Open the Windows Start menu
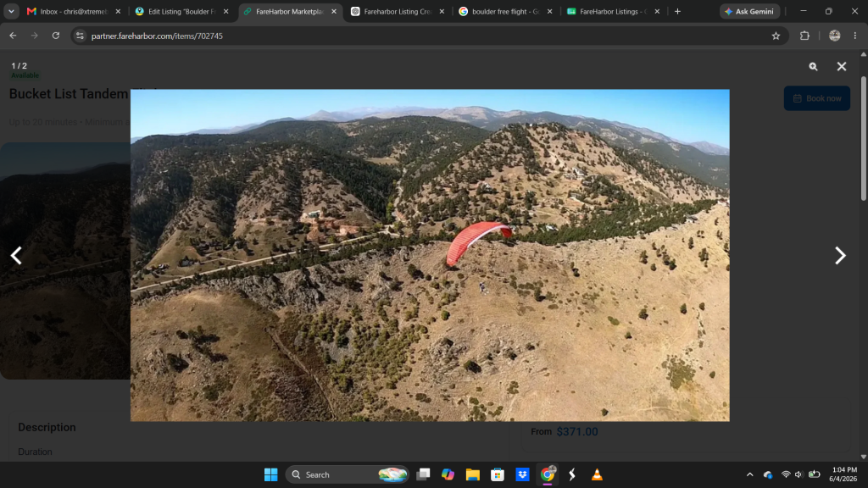The image size is (868, 488). click(x=270, y=474)
